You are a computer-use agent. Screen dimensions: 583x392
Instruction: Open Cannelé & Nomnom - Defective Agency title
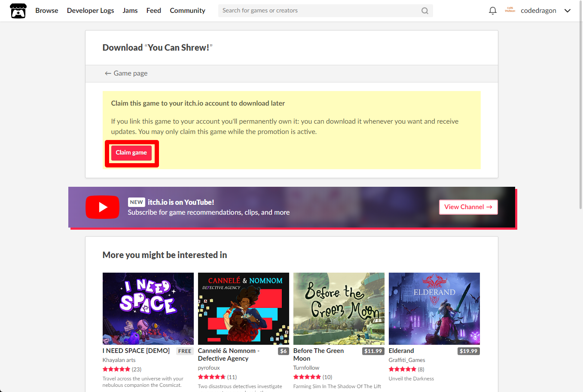click(229, 355)
